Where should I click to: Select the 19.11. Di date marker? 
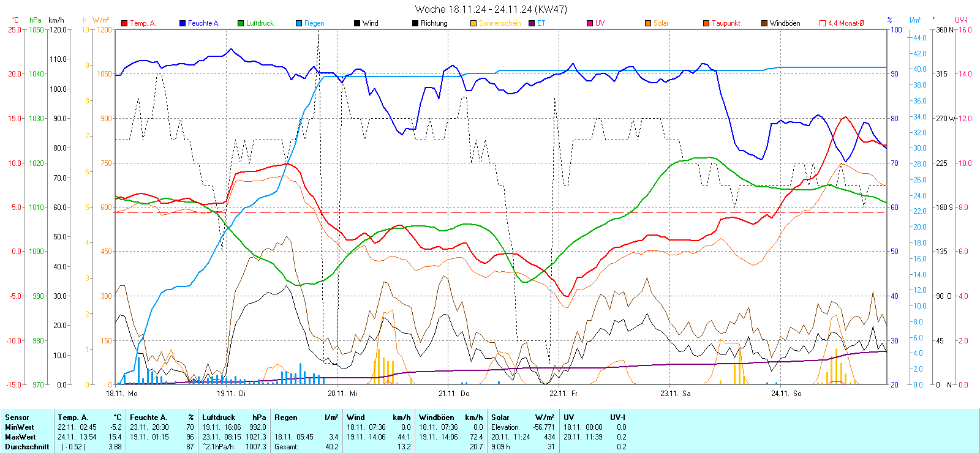coord(231,394)
